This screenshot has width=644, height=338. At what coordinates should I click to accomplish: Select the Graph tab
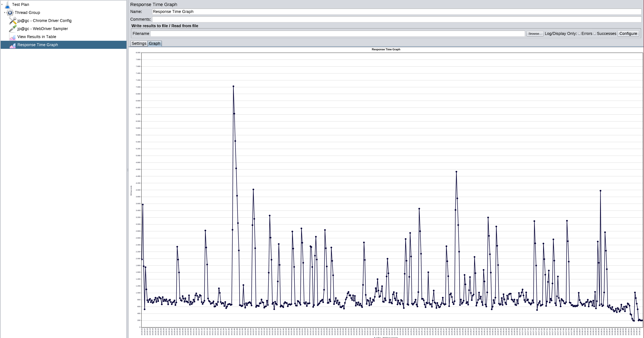(x=154, y=43)
